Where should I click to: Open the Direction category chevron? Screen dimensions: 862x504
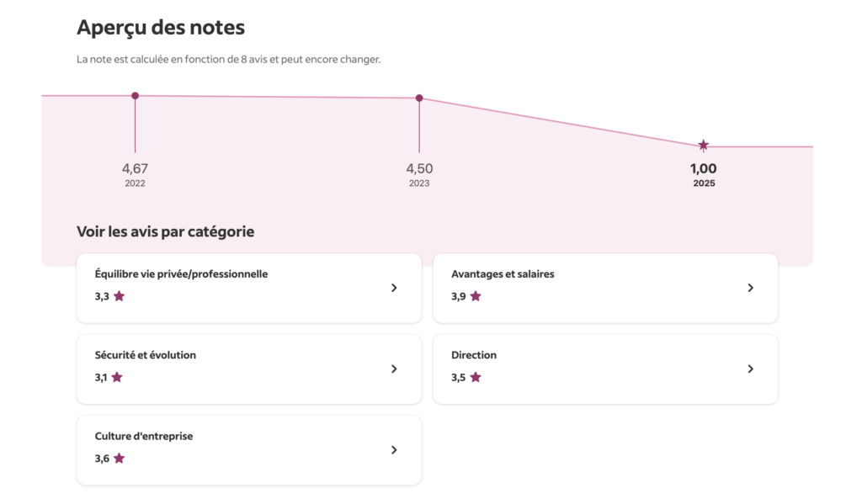tap(751, 369)
